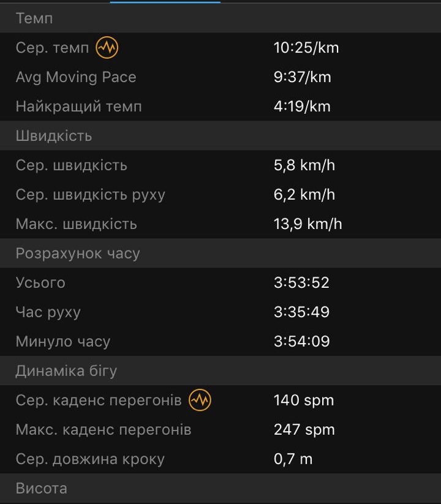Screen dimensions: 441x504
Task: Click the Сер. довжина кроку label
Action: click(90, 459)
